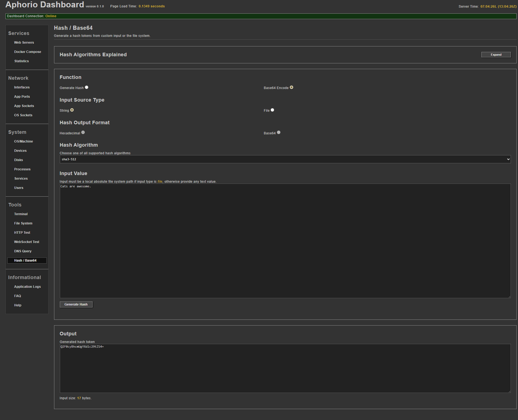Expand the Hash Algorithms Explained section
This screenshot has height=420, width=518.
(496, 55)
